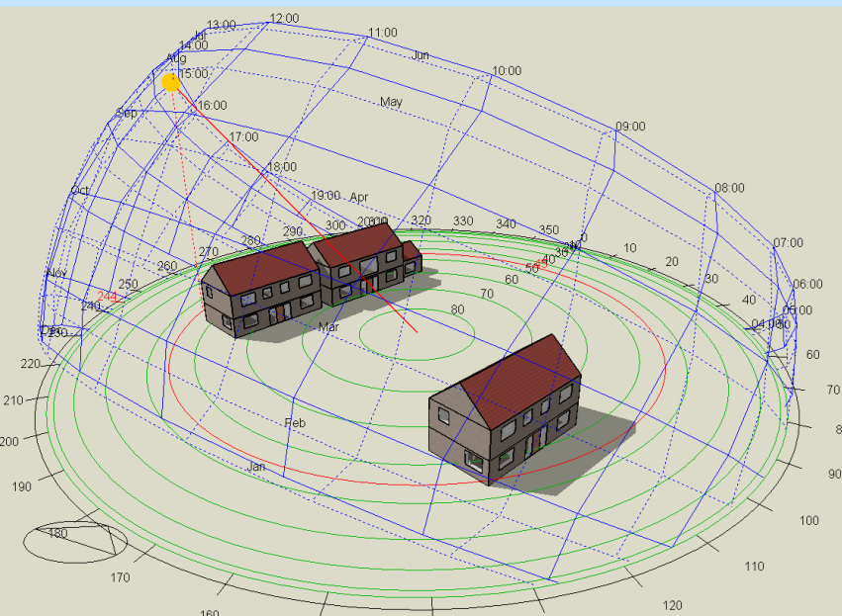
Task: Click the compass symbol at the 180 label
Action: (x=76, y=539)
